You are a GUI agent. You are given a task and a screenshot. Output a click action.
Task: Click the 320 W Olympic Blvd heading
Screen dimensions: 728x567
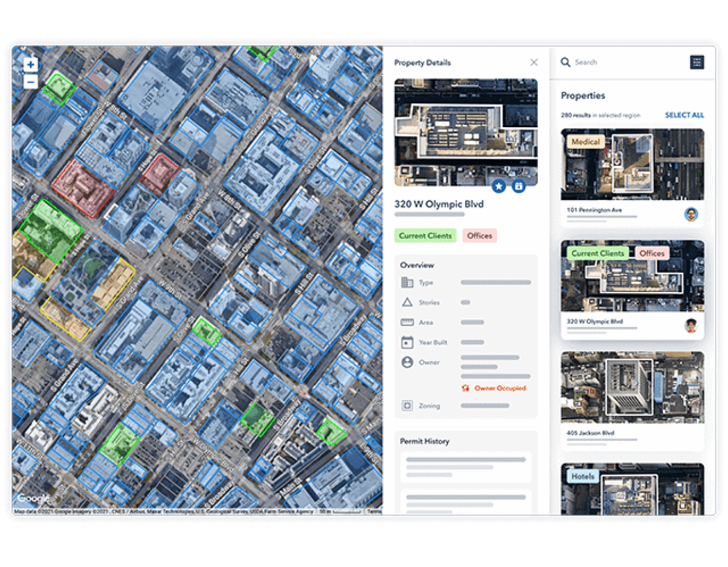pos(439,204)
